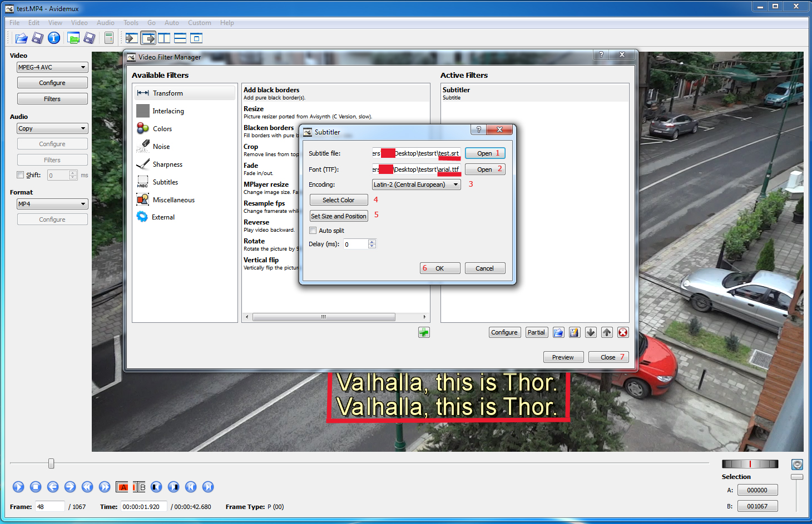812x524 pixels.
Task: Open the Video codec dropdown (MPEG-4 AVC)
Action: click(52, 67)
